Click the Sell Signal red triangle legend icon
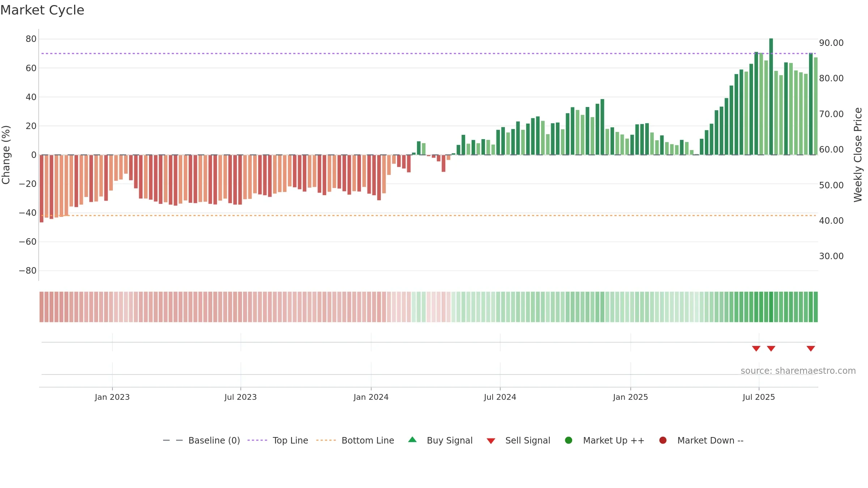This screenshot has width=868, height=488. coord(491,441)
